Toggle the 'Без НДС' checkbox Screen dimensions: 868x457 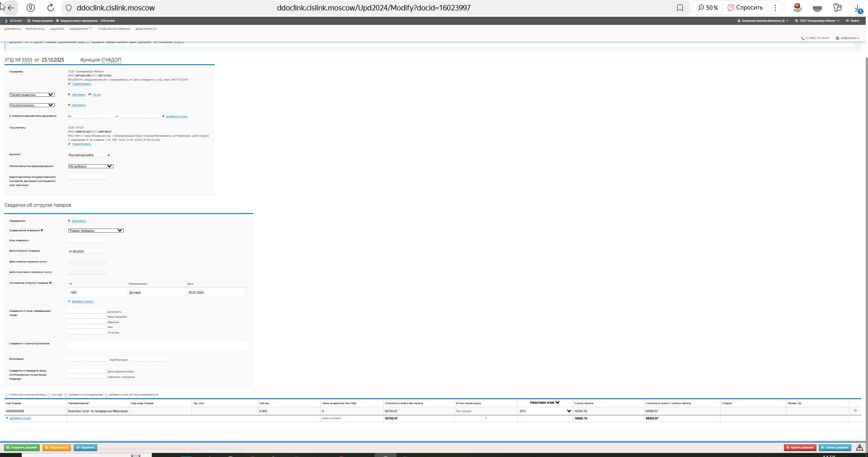click(49, 395)
